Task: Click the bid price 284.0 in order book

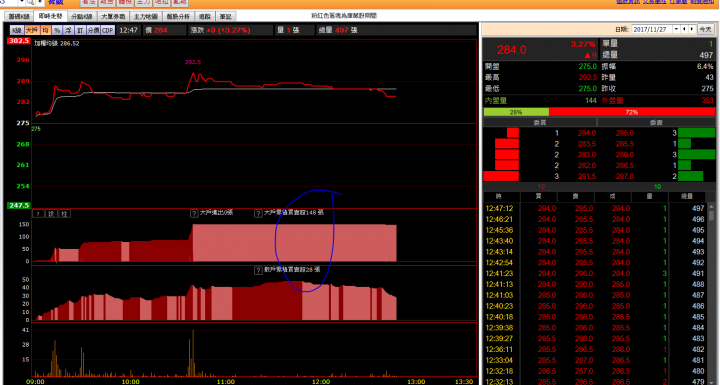Action: click(587, 133)
